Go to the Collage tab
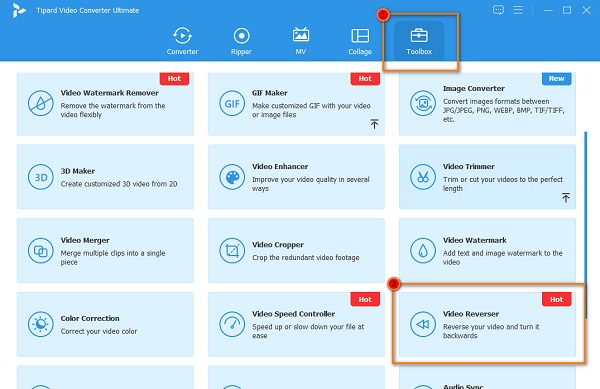600x389 pixels. 360,41
